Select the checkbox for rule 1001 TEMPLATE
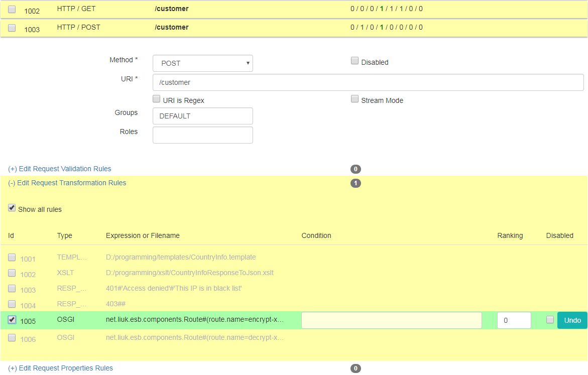The image size is (588, 375). point(12,258)
